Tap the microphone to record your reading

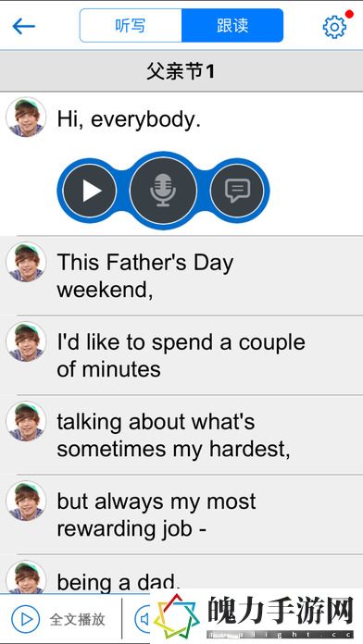click(x=163, y=191)
